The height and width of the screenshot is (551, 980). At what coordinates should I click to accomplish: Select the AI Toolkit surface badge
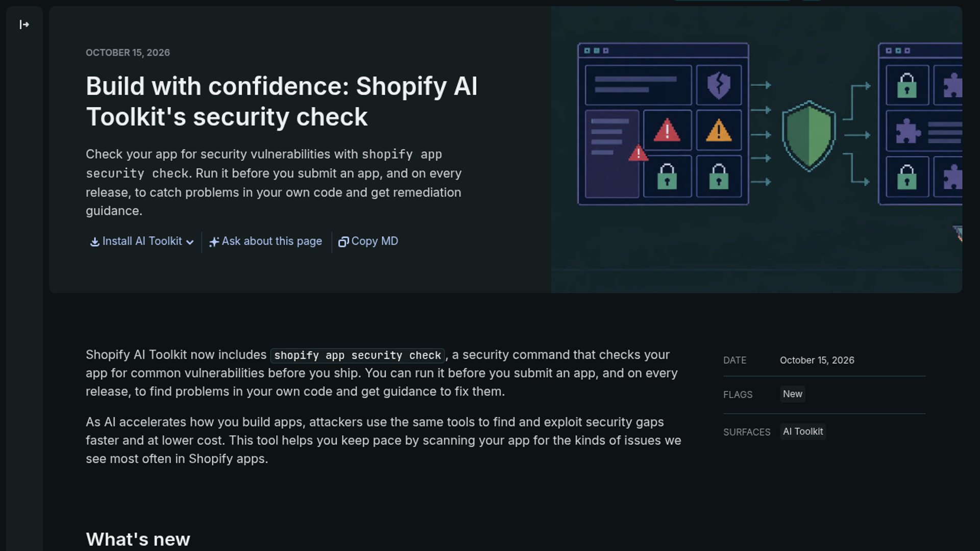click(x=803, y=432)
